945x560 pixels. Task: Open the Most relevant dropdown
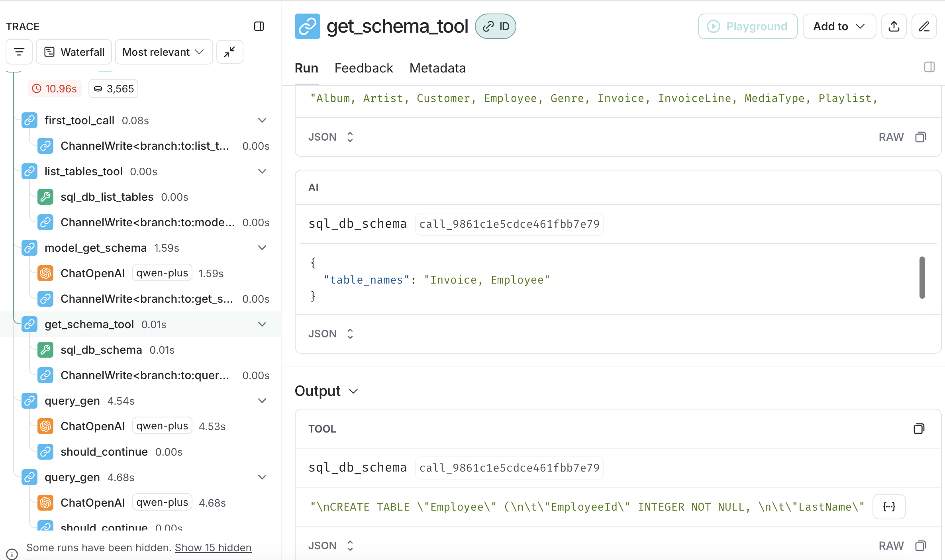[x=163, y=52]
